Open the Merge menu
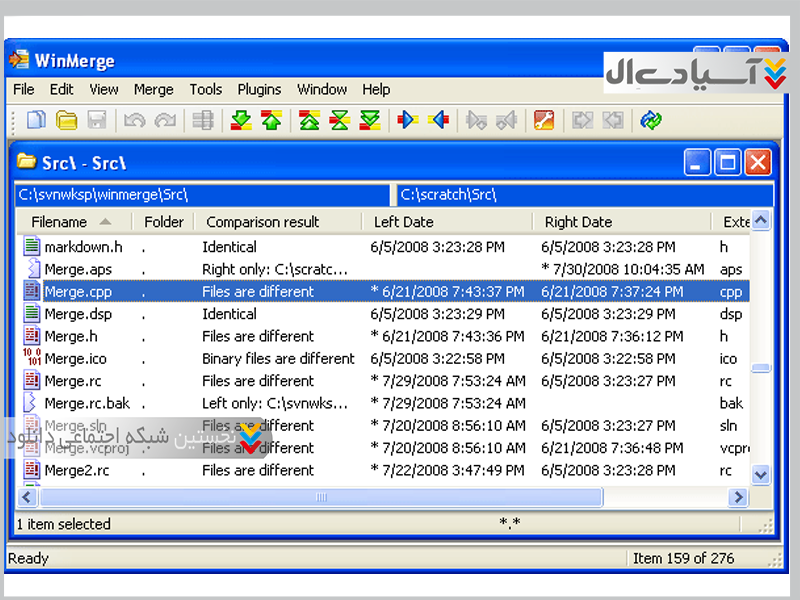This screenshot has height=600, width=800. 153,89
